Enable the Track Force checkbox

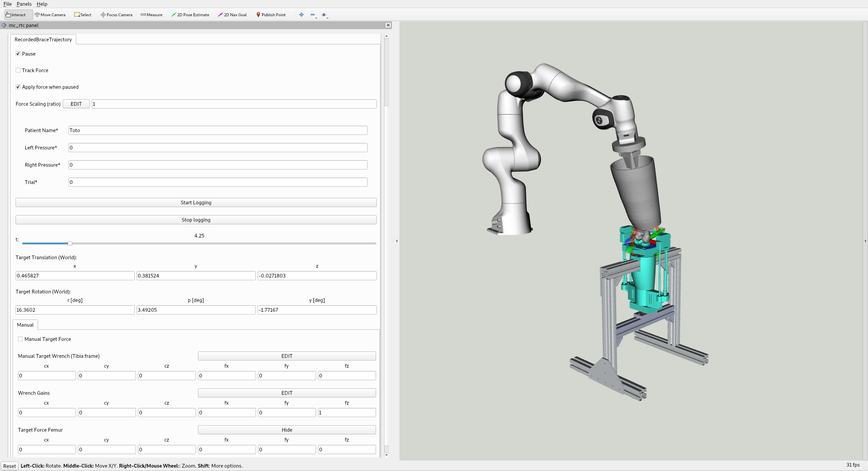point(18,70)
